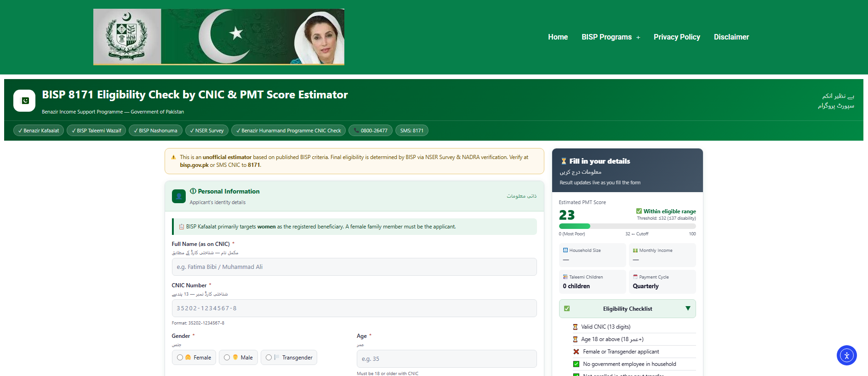The image size is (868, 376).
Task: Click the site banner logo image
Action: pos(219,37)
